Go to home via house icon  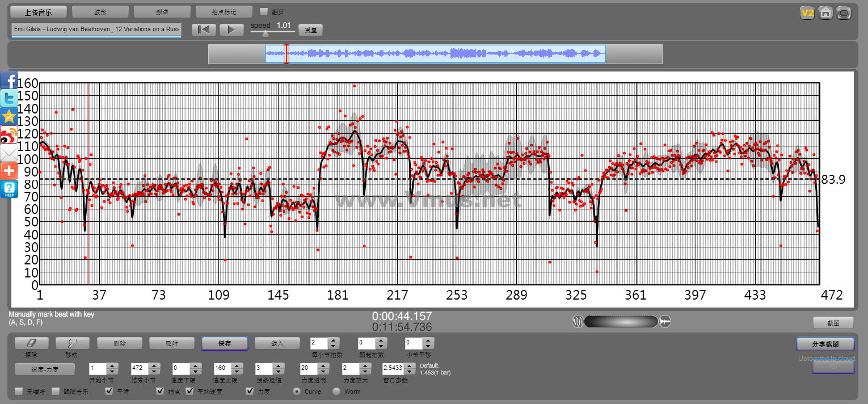point(825,12)
